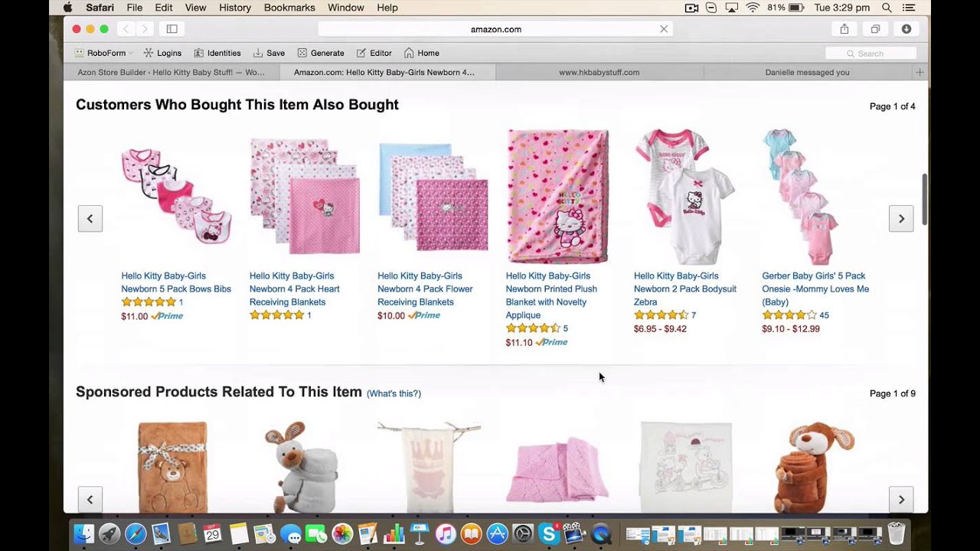Screen dimensions: 980x551
Task: Open Finder from the Dock
Action: point(83,533)
